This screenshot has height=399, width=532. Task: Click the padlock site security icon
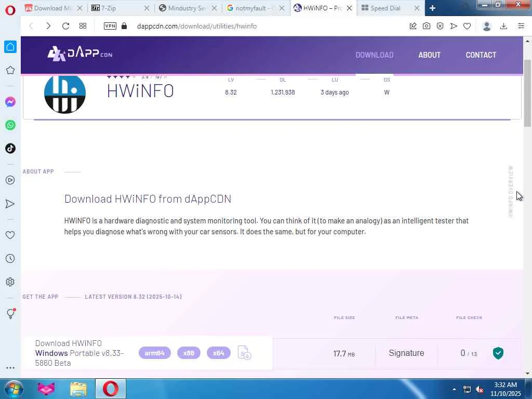click(124, 26)
